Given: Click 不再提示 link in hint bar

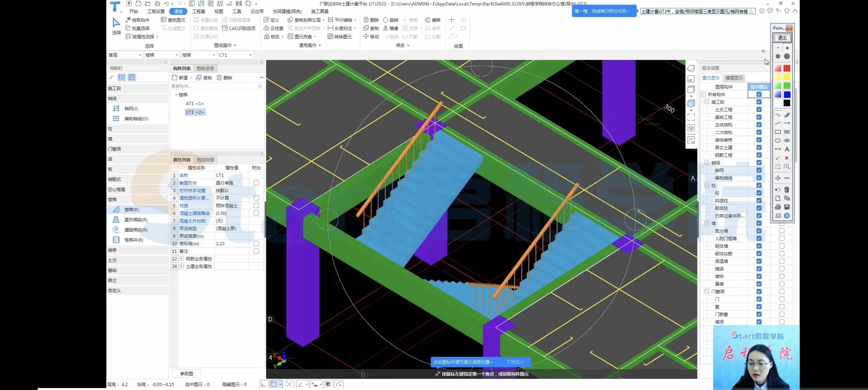Looking at the screenshot, I should click(x=515, y=362).
